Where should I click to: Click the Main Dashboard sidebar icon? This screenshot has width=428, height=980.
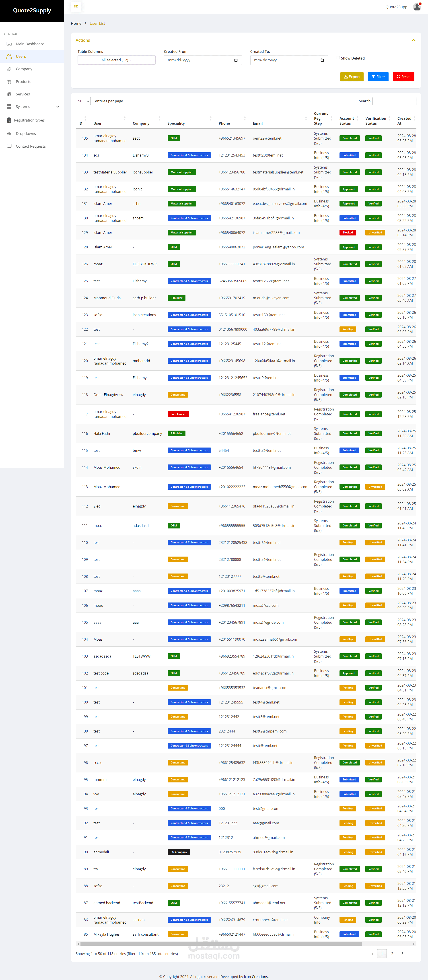pyautogui.click(x=9, y=44)
